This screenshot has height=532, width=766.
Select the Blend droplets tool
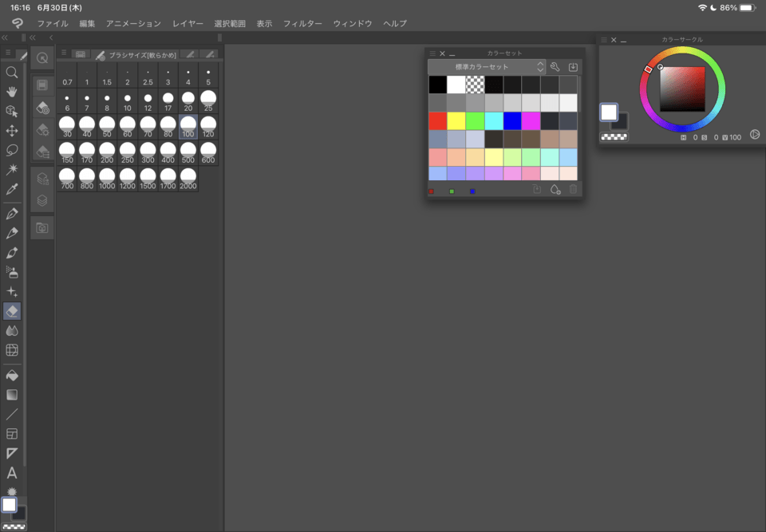[12, 331]
